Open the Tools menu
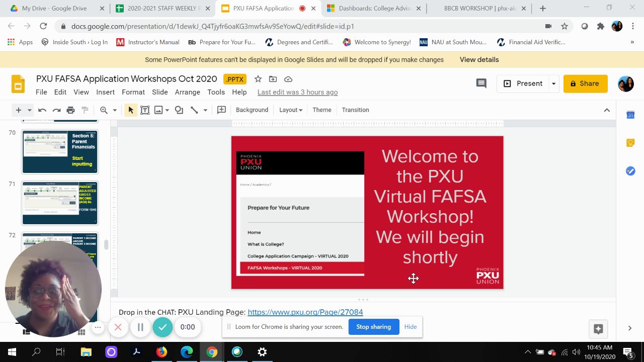 (216, 92)
